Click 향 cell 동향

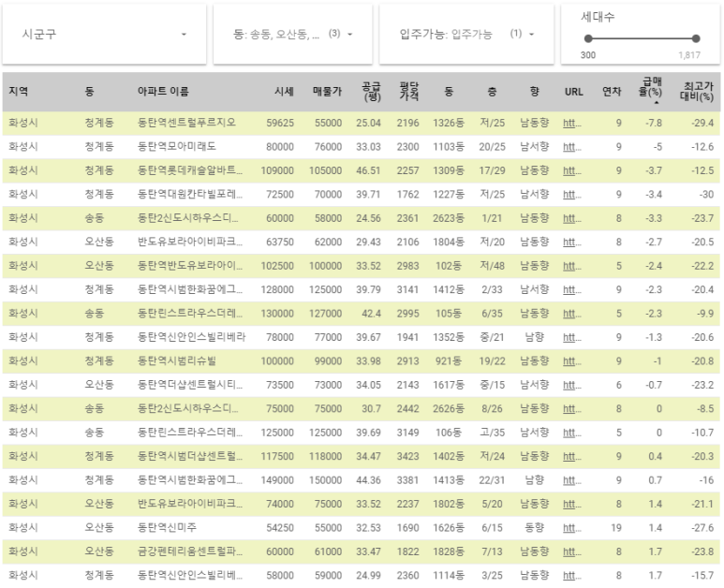tap(535, 528)
